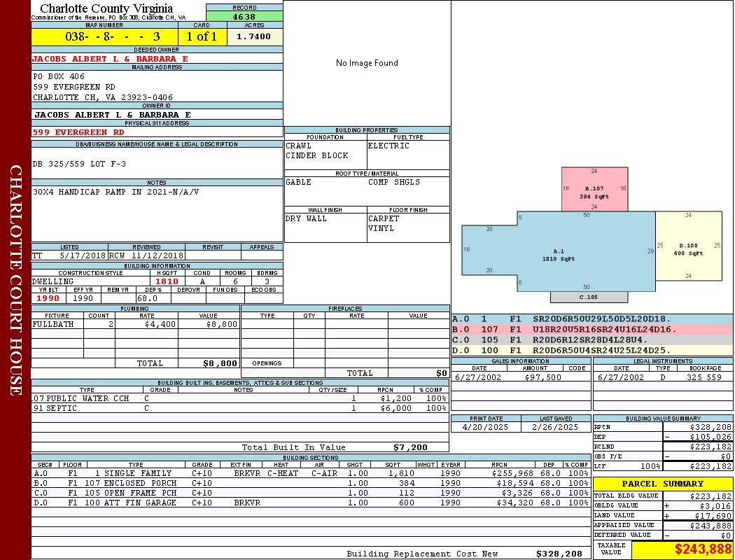The width and height of the screenshot is (735, 560).
Task: Click the LAND VALUE $17,690
Action: 713,516
